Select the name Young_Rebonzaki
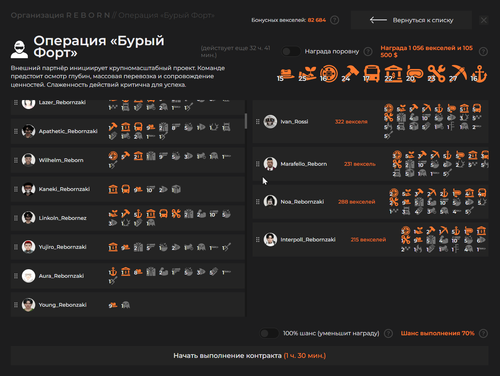 tap(63, 305)
